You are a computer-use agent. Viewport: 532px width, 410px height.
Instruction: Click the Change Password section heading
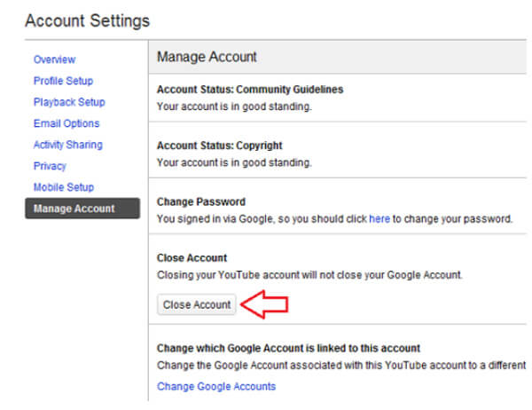pos(201,201)
